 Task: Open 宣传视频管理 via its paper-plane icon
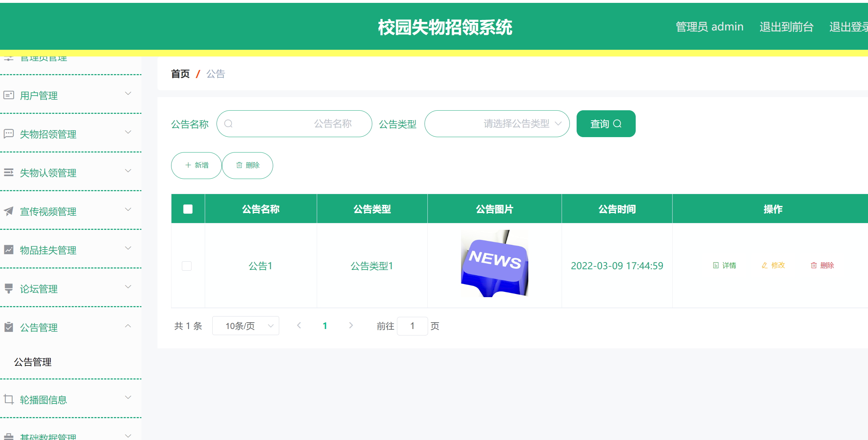[9, 210]
